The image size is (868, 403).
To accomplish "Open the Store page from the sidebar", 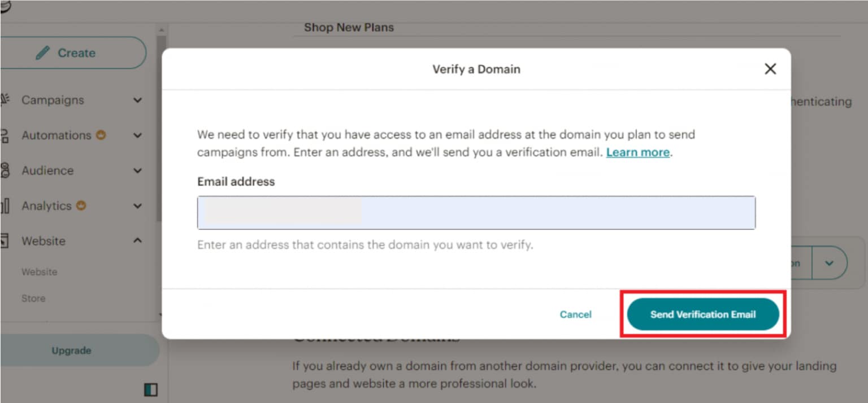I will coord(33,298).
